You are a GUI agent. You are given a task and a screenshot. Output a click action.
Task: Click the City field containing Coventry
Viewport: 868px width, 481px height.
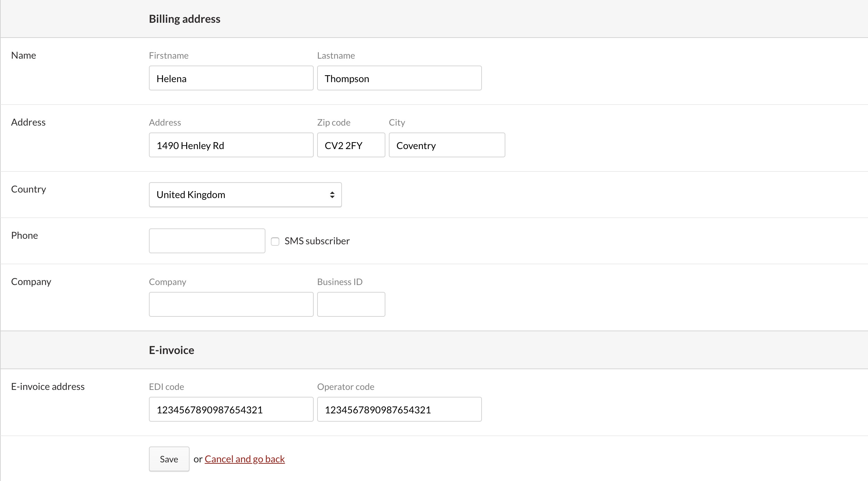(x=447, y=145)
